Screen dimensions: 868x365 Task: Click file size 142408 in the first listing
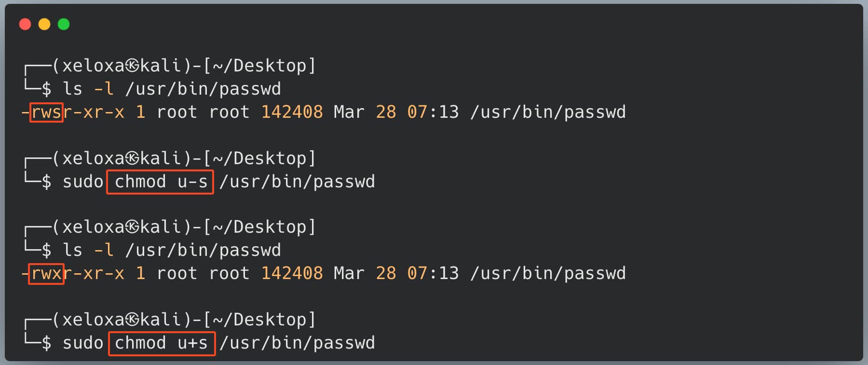(292, 112)
